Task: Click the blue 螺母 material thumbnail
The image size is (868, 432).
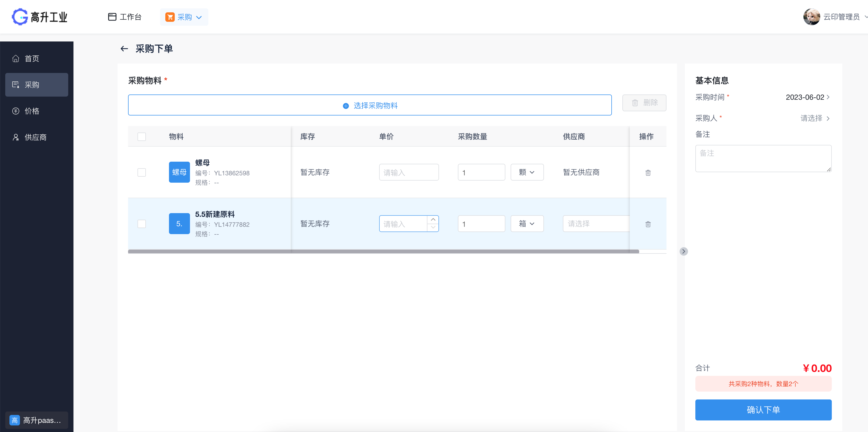Action: pos(179,172)
